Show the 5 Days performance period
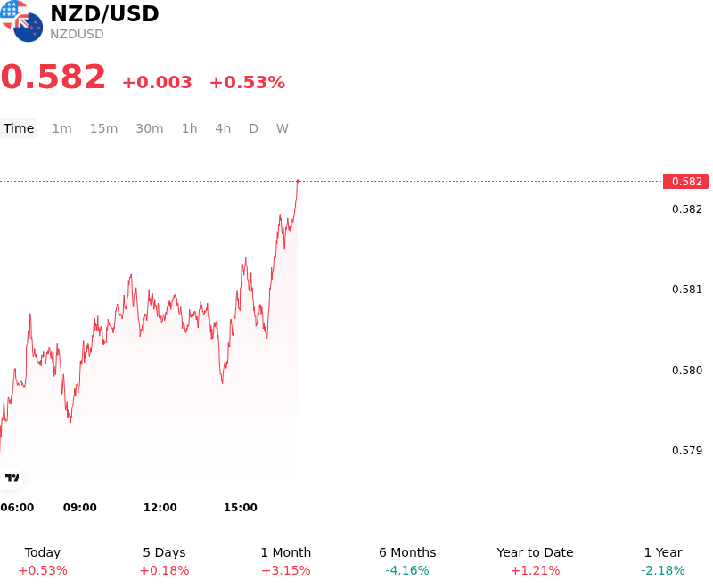Viewport: 713px width, 588px height. [164, 561]
